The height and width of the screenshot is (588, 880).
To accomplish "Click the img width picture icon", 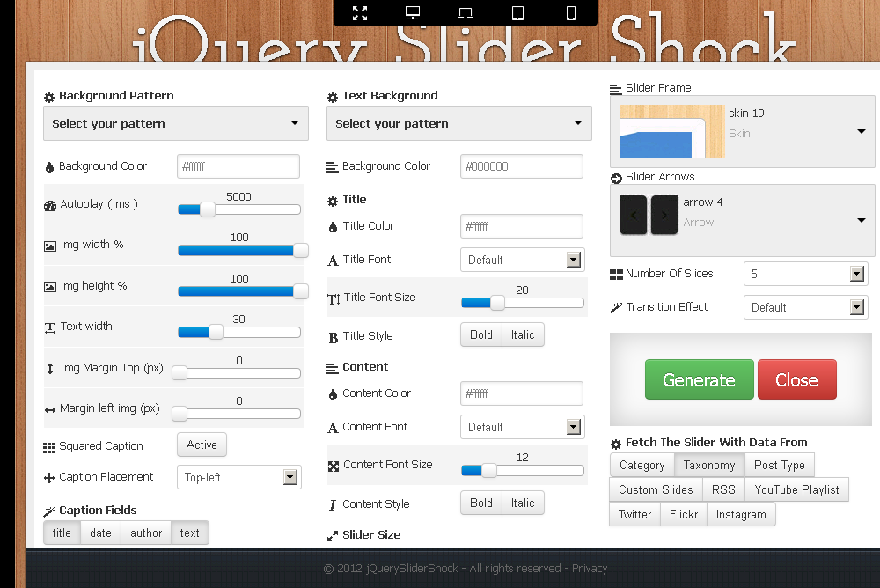I will (x=50, y=246).
